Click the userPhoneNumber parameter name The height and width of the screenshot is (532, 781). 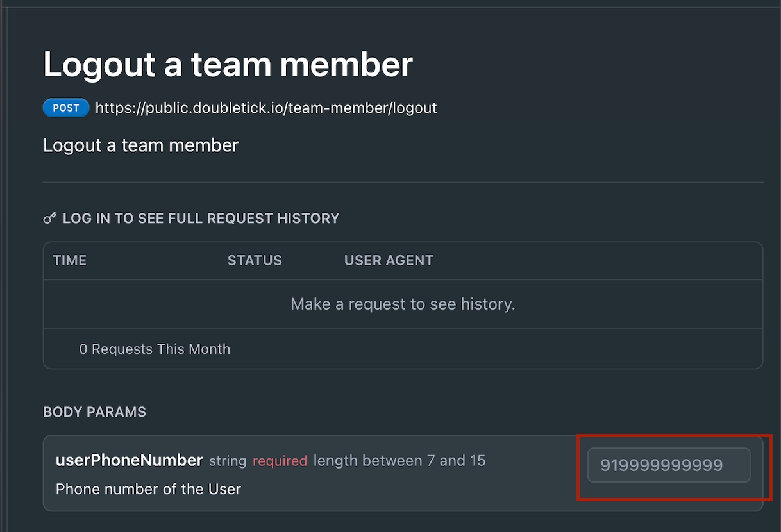[x=130, y=460]
